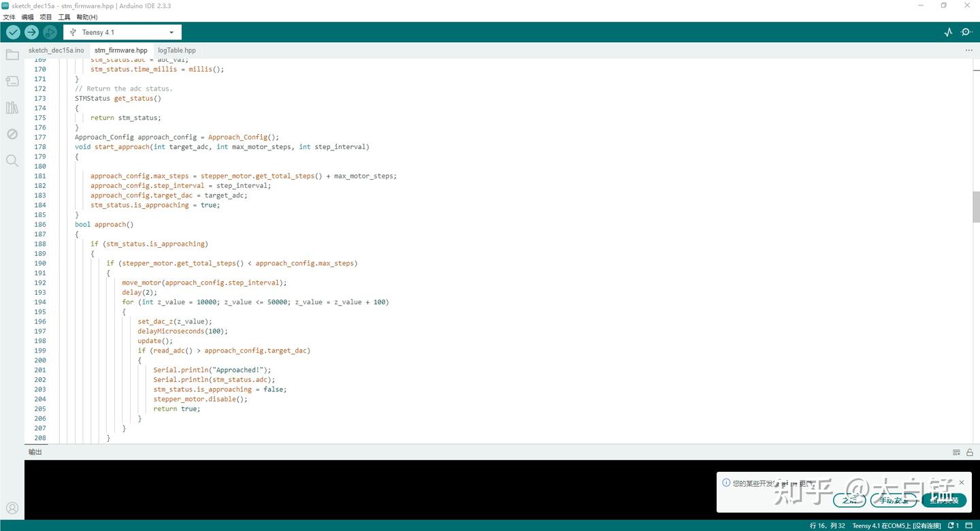Click the 手动安装 manual install button
The height and width of the screenshot is (531, 980).
point(894,500)
